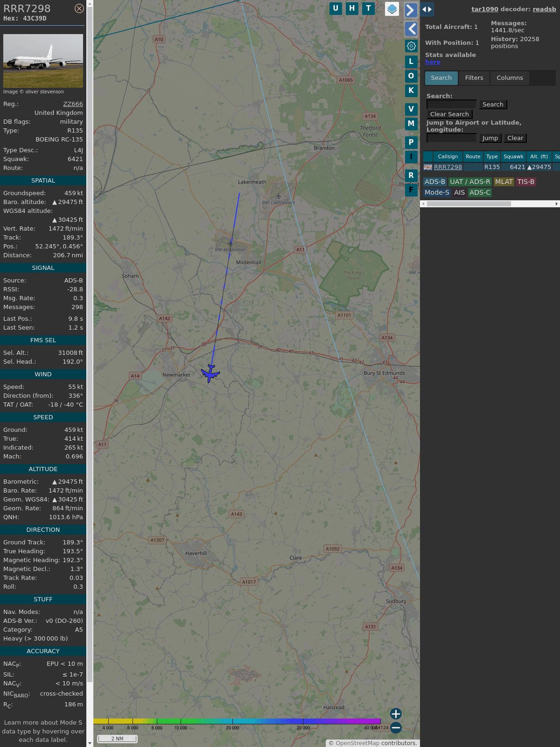This screenshot has height=747, width=560.
Task: Click the T map button
Action: tap(369, 8)
